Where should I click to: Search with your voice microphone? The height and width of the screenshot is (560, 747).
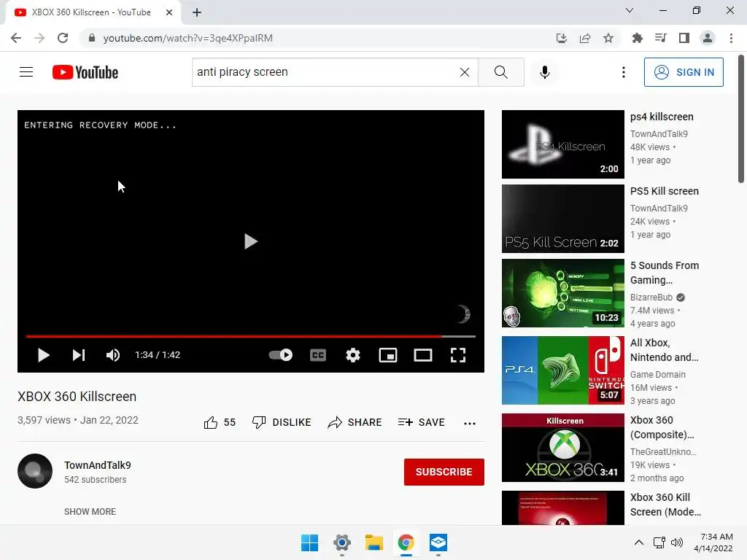tap(544, 72)
